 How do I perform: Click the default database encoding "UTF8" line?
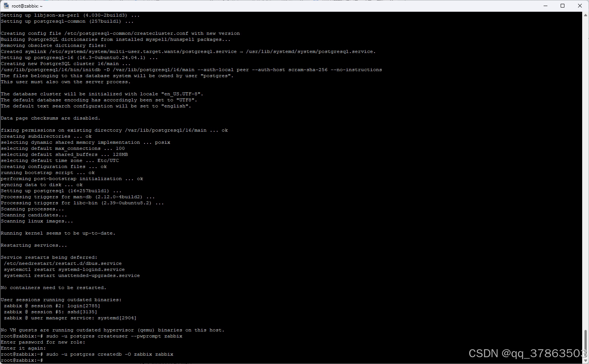[x=99, y=100]
